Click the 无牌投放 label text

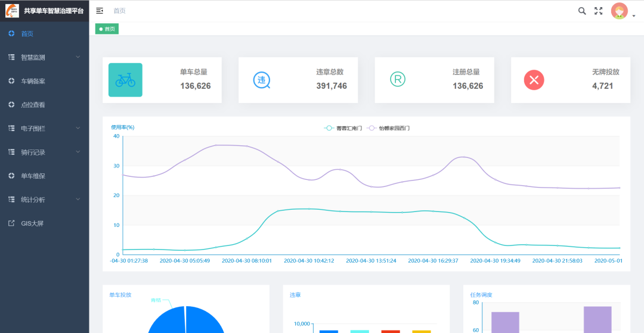[605, 72]
